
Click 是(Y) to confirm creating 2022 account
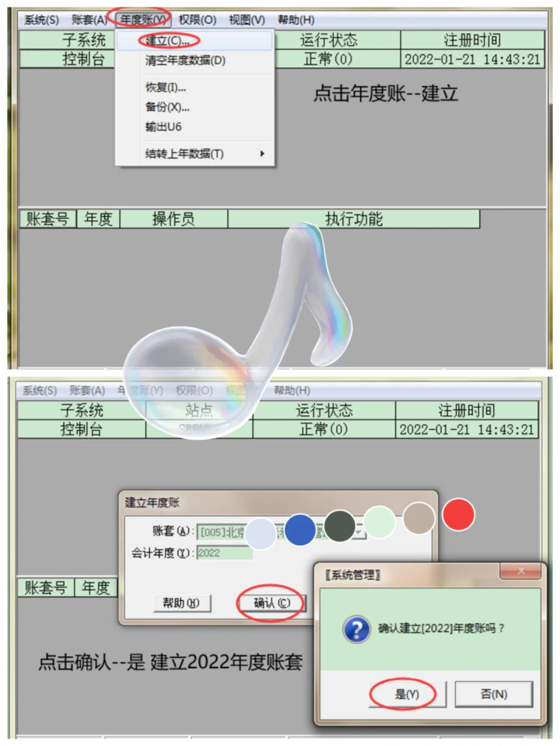pos(407,694)
